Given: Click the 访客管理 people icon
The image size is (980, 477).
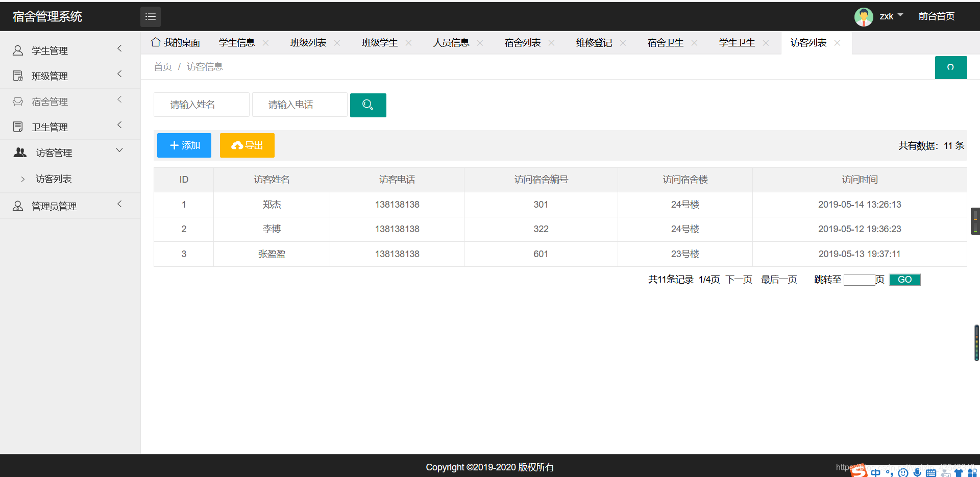Looking at the screenshot, I should (x=20, y=153).
